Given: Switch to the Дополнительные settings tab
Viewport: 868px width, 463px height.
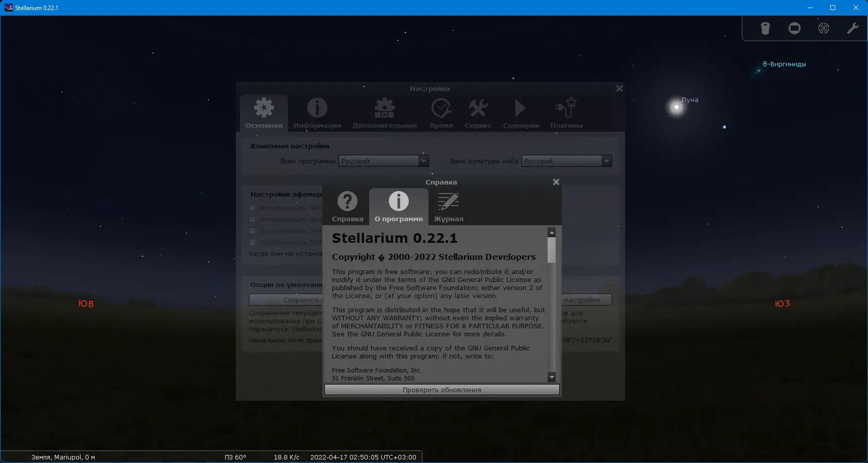Looking at the screenshot, I should click(385, 113).
